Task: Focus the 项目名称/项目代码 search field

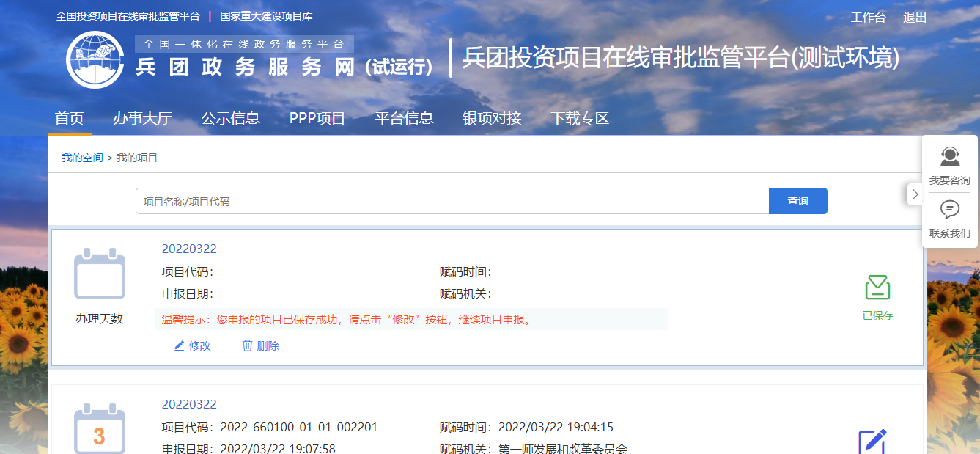Action: [452, 201]
